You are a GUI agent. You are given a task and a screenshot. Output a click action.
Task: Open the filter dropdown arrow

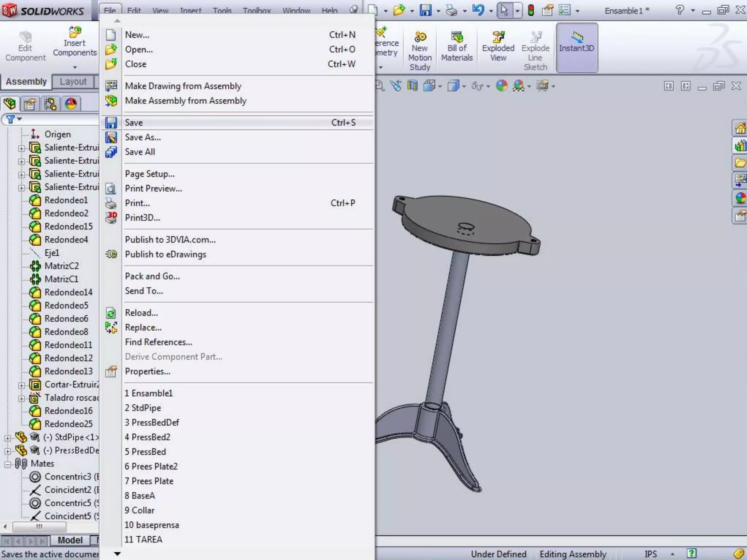(19, 119)
